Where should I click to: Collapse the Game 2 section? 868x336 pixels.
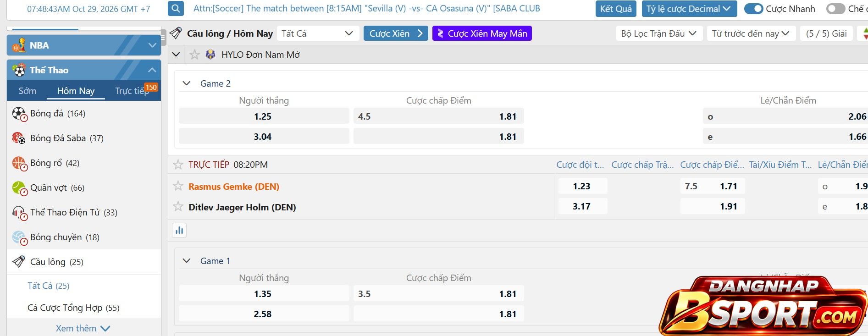186,83
